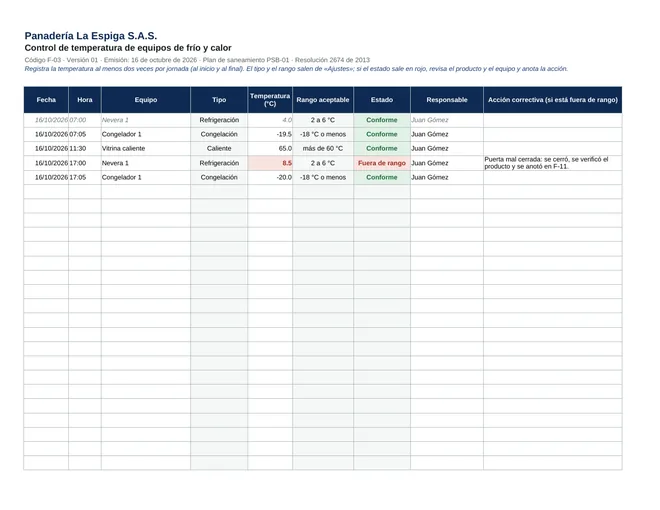Click the 'Código F-03 - Versión 01' metadata line

click(197, 60)
